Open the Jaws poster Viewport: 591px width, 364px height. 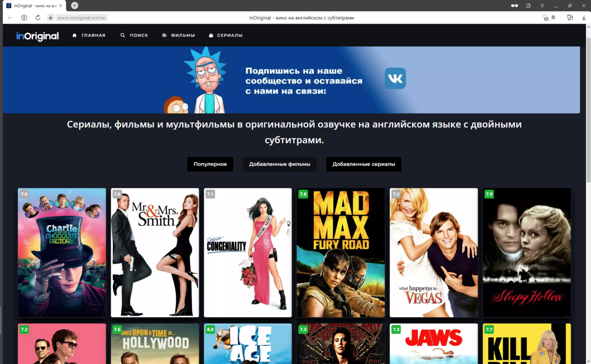click(434, 344)
